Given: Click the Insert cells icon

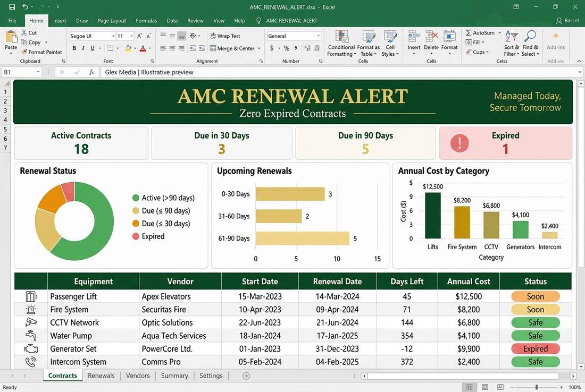Looking at the screenshot, I should (414, 37).
